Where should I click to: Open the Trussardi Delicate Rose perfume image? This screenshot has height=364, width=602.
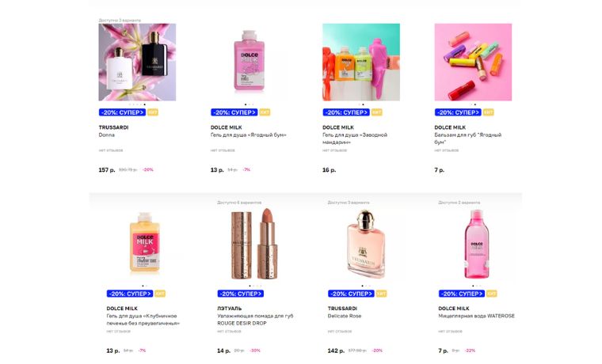coord(366,244)
